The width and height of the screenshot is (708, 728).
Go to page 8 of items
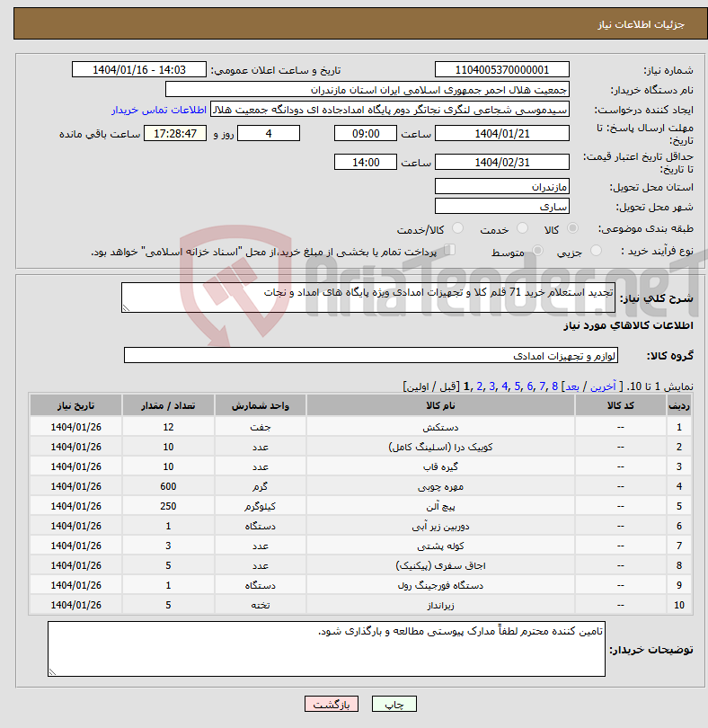click(554, 386)
